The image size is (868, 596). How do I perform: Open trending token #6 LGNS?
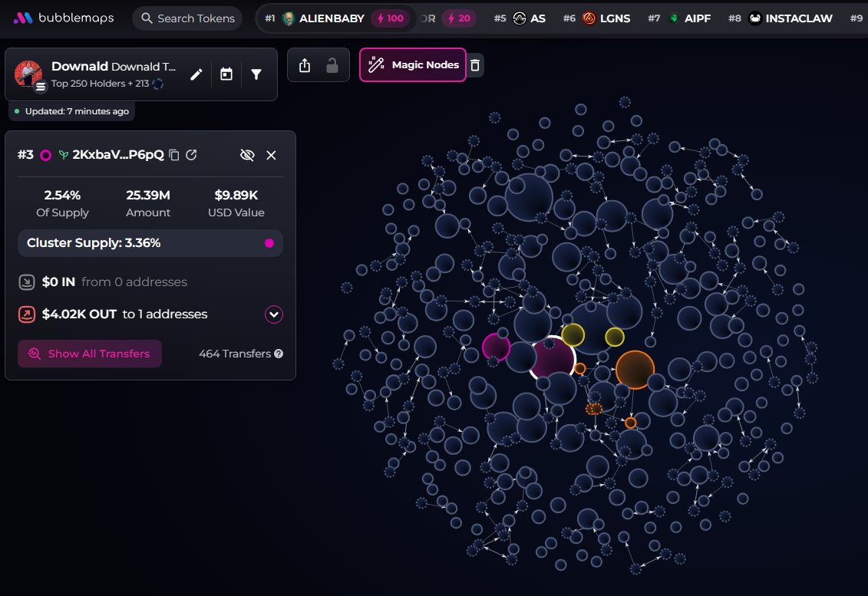pyautogui.click(x=597, y=18)
